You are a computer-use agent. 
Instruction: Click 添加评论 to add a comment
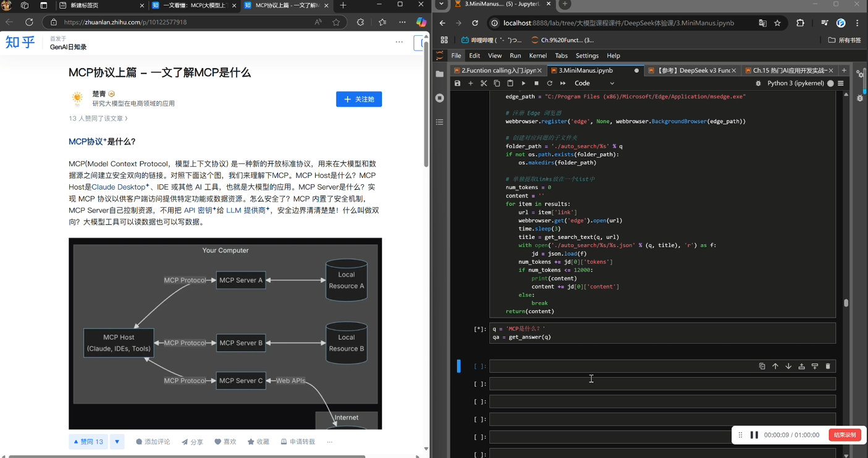coord(153,442)
